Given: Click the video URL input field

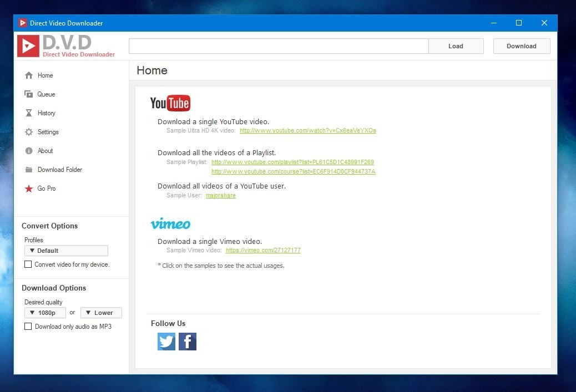Looking at the screenshot, I should pos(279,46).
